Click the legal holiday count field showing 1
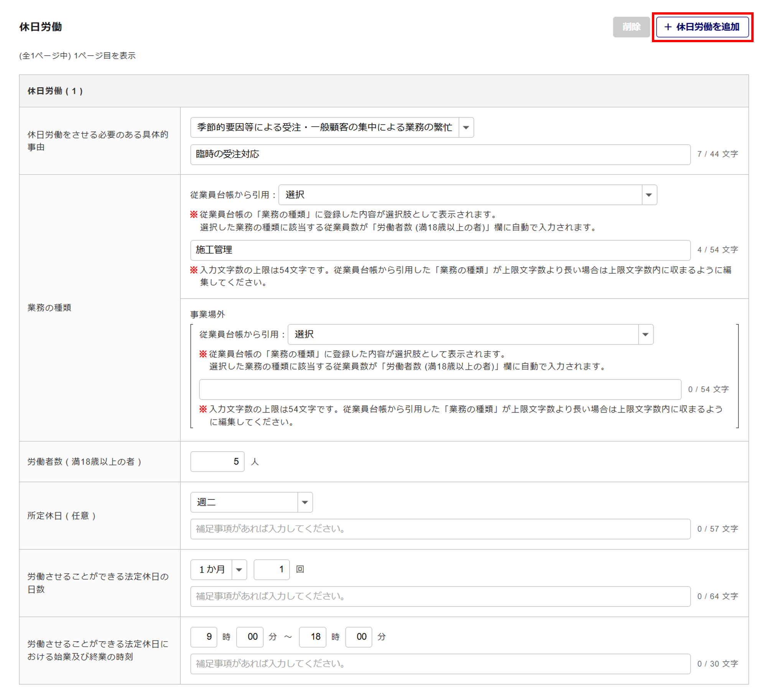The height and width of the screenshot is (700, 767). click(x=271, y=569)
